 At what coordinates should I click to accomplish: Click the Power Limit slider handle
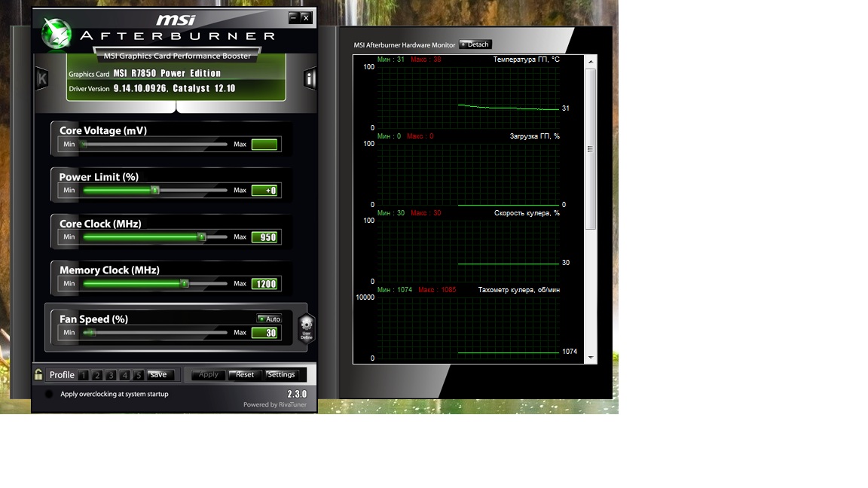(x=155, y=191)
